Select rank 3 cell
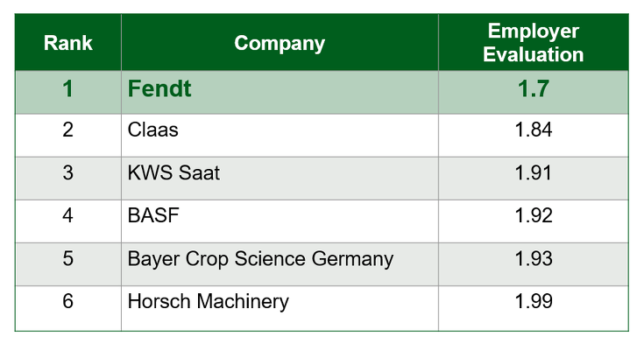This screenshot has height=344, width=644. pyautogui.click(x=68, y=179)
